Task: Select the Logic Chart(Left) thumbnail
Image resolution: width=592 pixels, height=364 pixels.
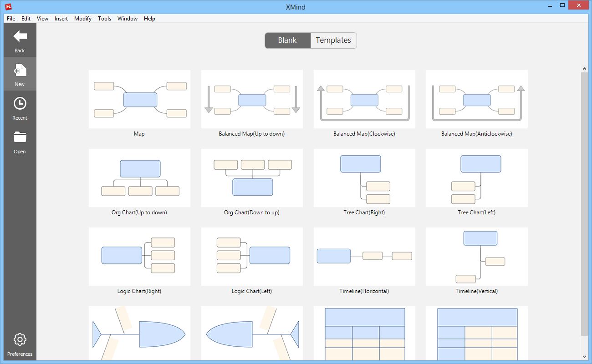Action: [x=252, y=257]
